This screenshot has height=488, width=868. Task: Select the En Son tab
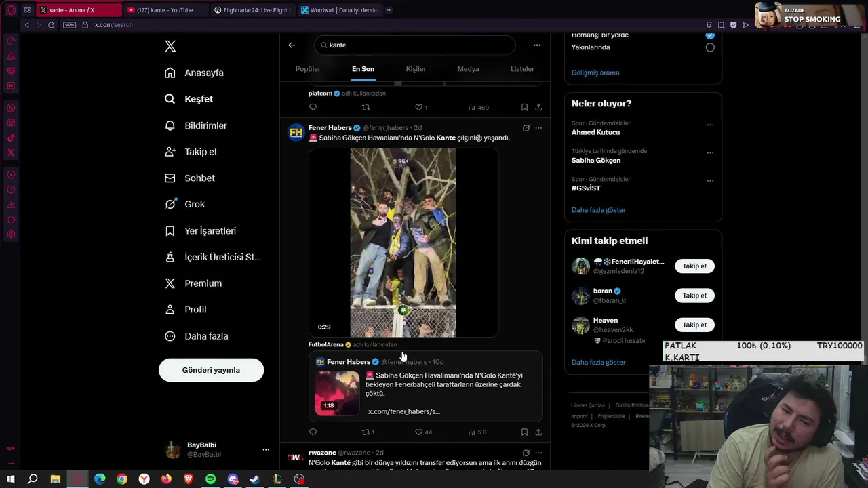click(x=363, y=69)
